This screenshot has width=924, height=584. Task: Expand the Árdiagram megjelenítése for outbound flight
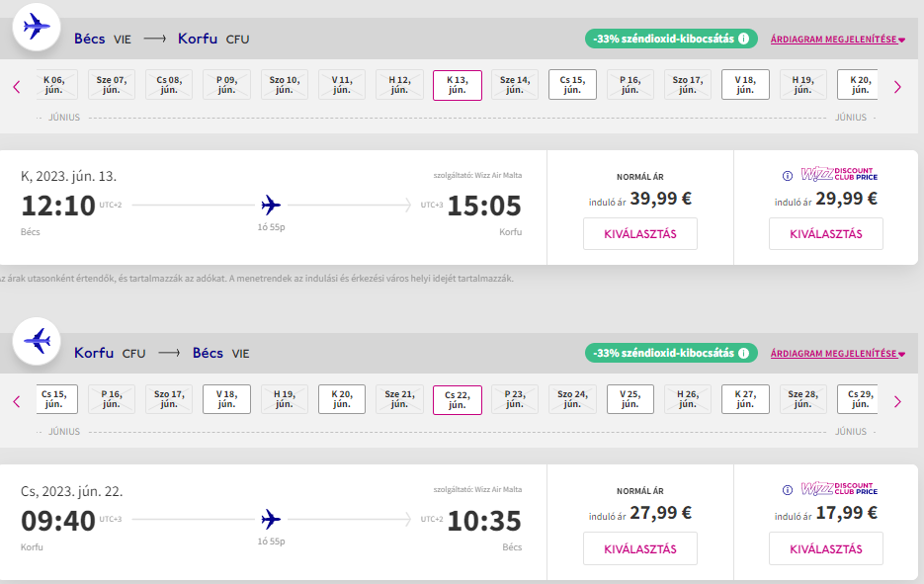point(837,40)
